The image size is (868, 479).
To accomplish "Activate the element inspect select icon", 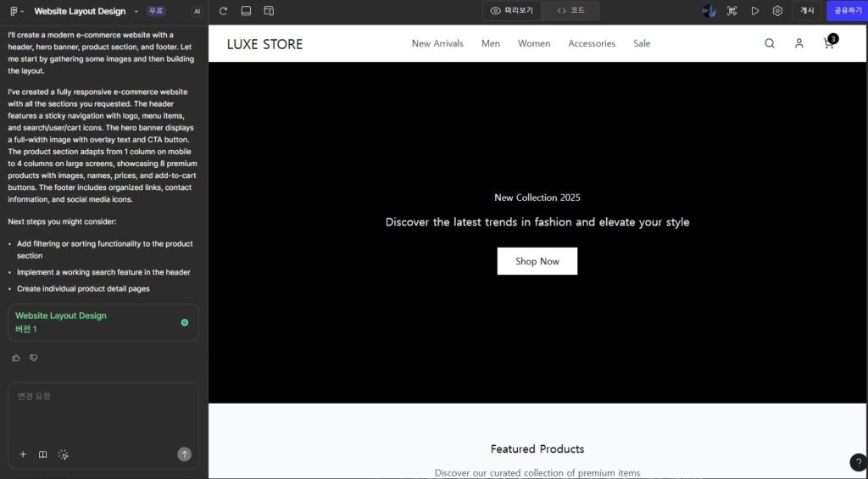I will (732, 11).
